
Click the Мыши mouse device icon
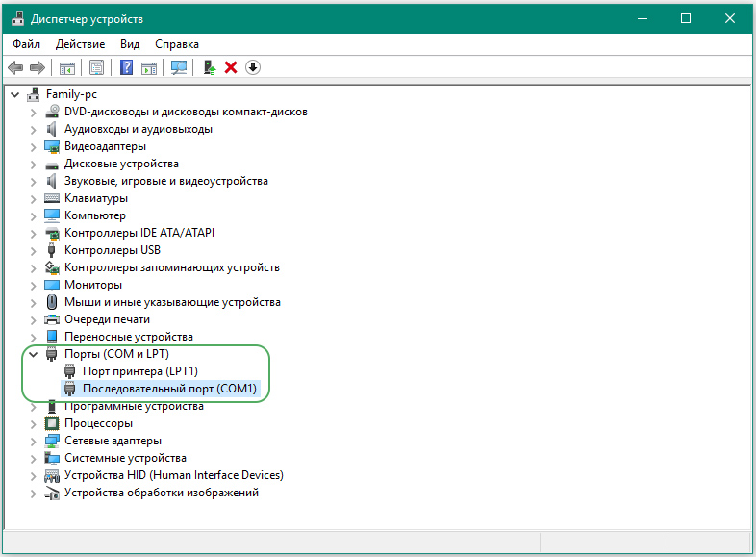[x=52, y=302]
